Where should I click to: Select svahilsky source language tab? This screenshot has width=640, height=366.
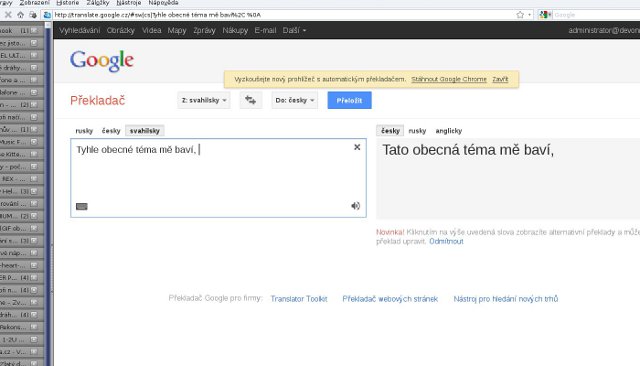(x=144, y=131)
